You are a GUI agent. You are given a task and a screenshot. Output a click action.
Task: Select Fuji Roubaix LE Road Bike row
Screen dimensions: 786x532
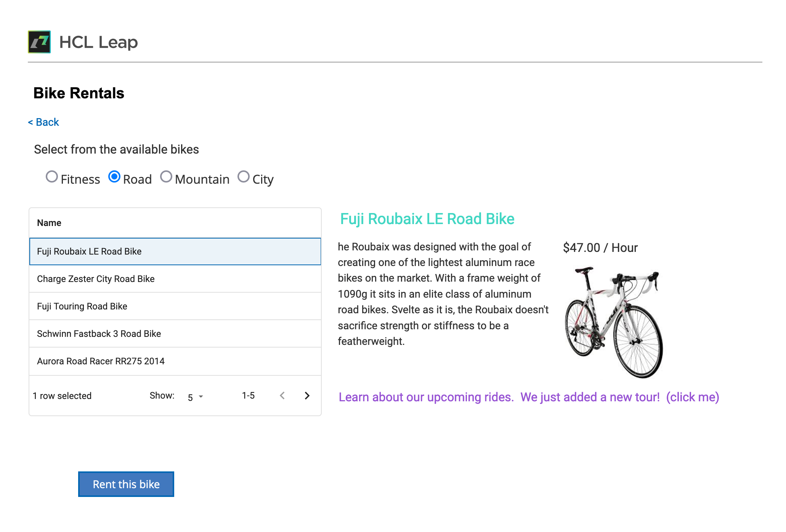175,252
